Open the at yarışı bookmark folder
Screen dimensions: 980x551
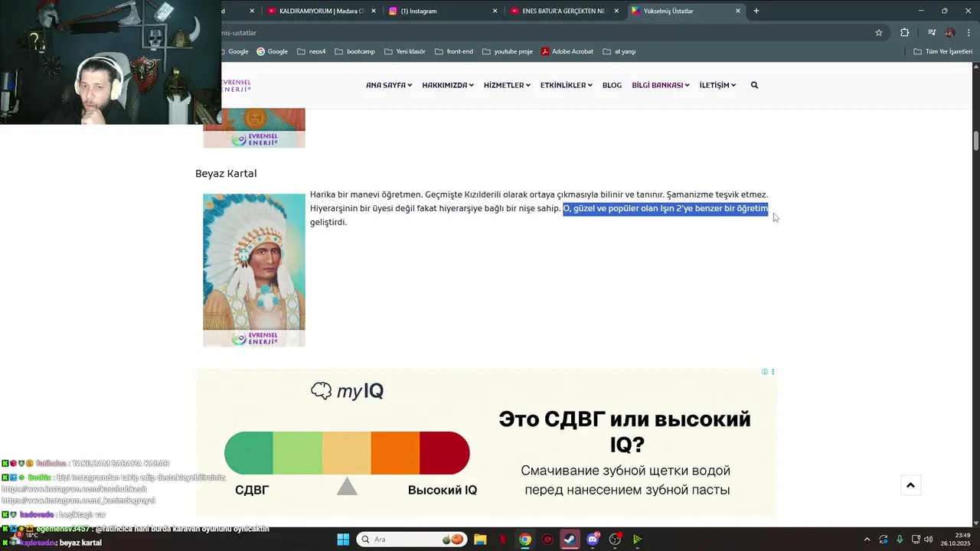619,51
